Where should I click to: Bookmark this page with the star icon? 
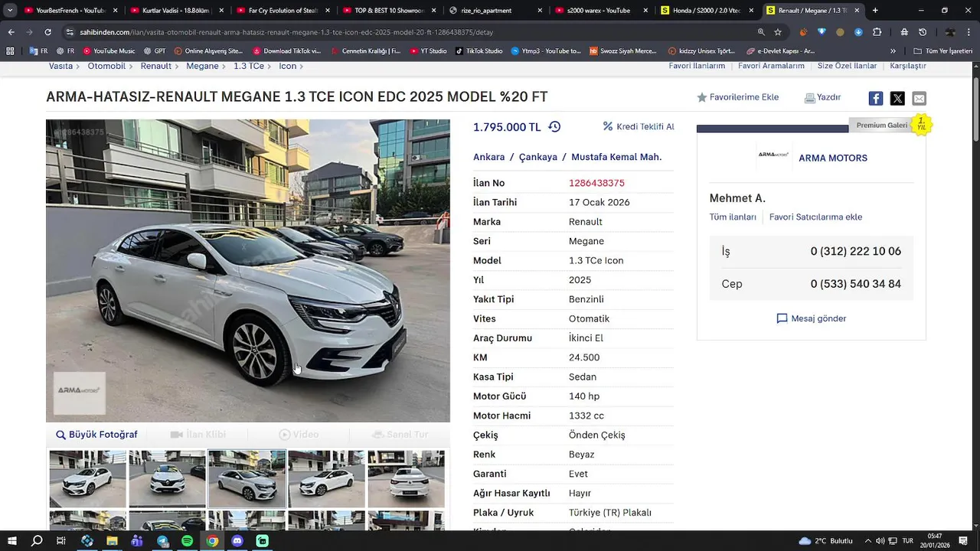click(778, 32)
